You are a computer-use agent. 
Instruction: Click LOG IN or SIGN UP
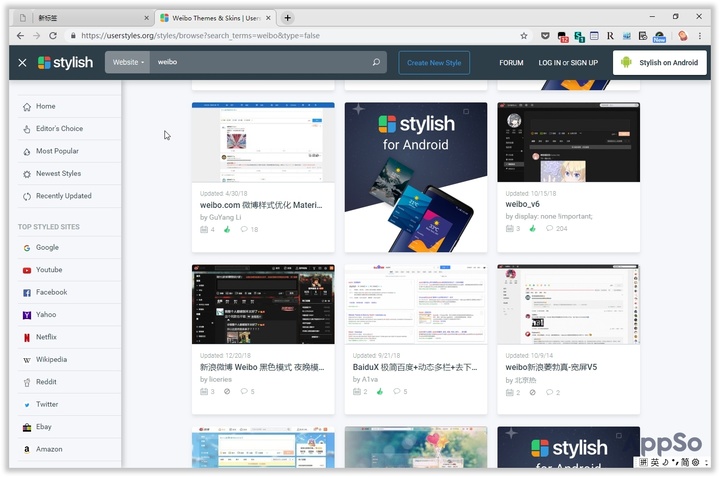coord(568,62)
